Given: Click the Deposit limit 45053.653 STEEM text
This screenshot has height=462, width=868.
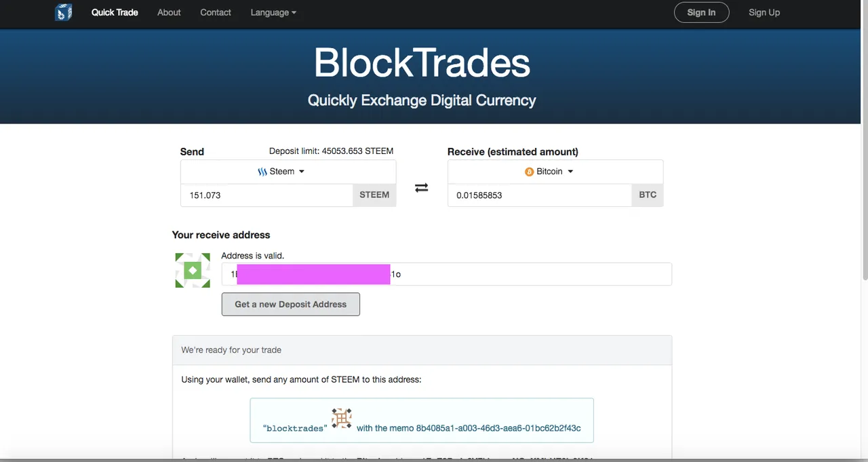Looking at the screenshot, I should point(331,151).
